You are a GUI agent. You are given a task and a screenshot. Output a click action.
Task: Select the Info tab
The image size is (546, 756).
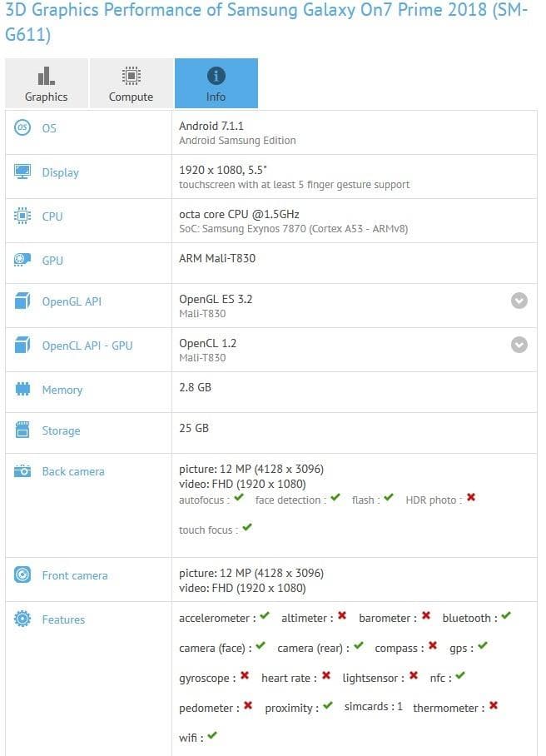click(216, 83)
